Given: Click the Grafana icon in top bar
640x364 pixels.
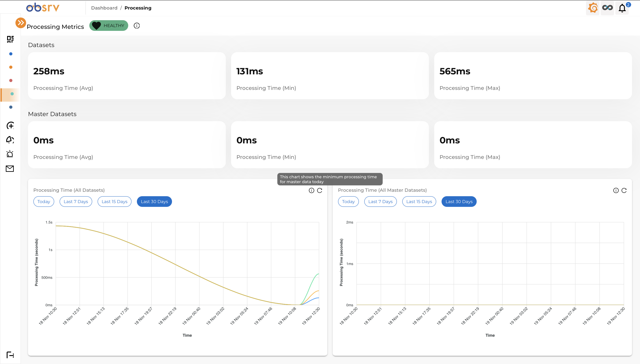Looking at the screenshot, I should (592, 8).
